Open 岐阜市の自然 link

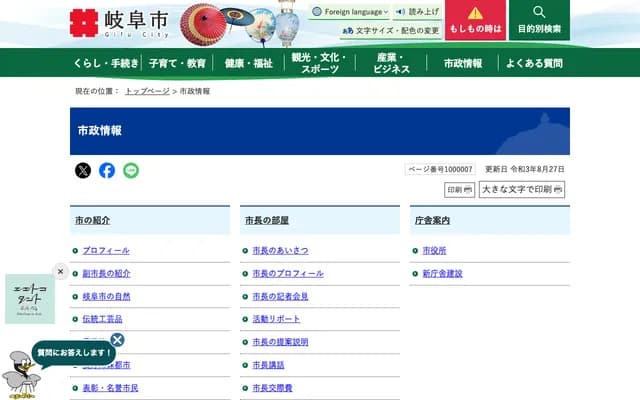(106, 297)
